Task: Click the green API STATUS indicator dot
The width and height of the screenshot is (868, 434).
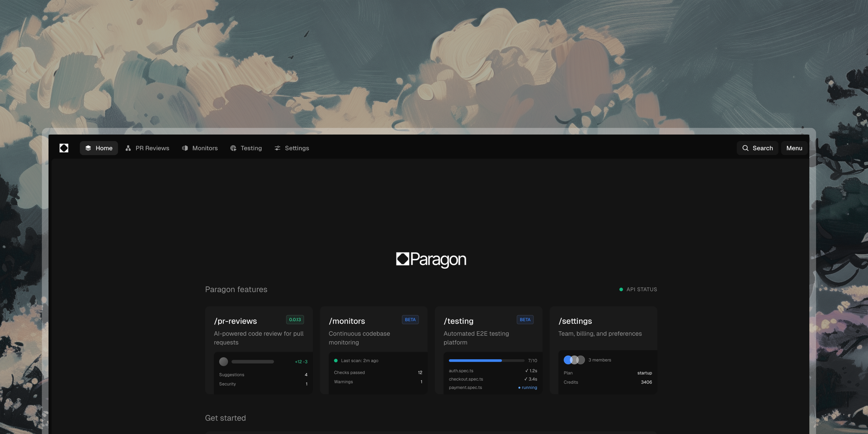Action: point(621,289)
